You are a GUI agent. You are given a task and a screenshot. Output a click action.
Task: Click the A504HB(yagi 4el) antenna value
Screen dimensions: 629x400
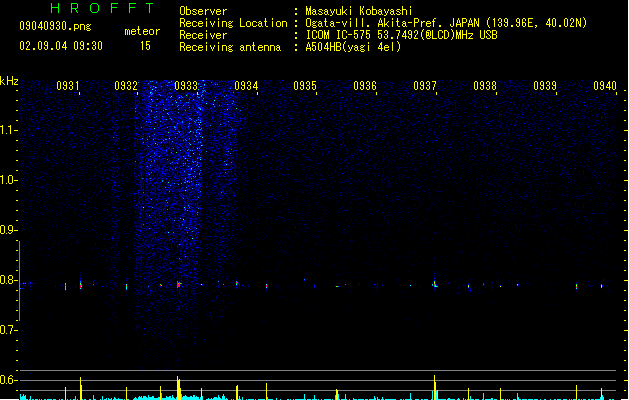point(353,47)
